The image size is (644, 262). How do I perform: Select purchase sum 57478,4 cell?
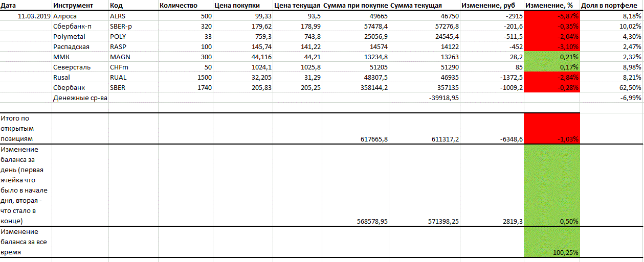[x=356, y=26]
